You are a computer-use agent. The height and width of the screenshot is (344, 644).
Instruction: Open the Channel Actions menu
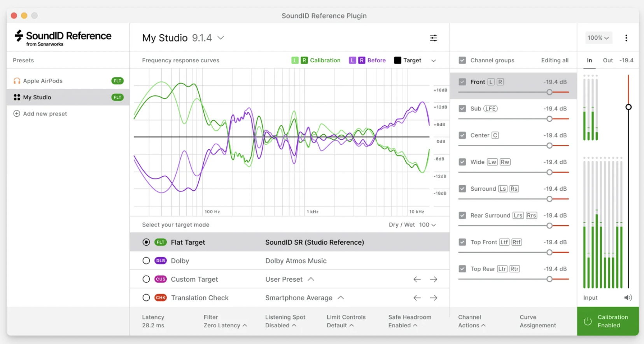(472, 321)
